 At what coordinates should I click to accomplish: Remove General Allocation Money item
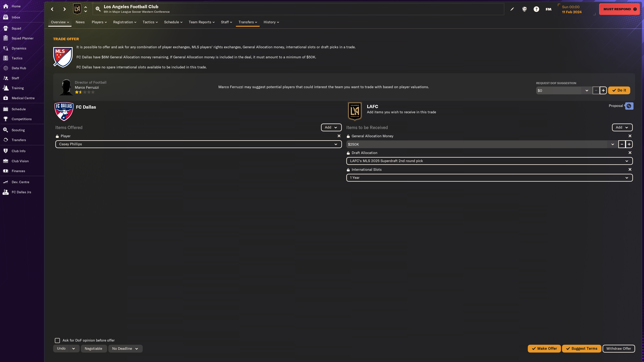tap(630, 136)
